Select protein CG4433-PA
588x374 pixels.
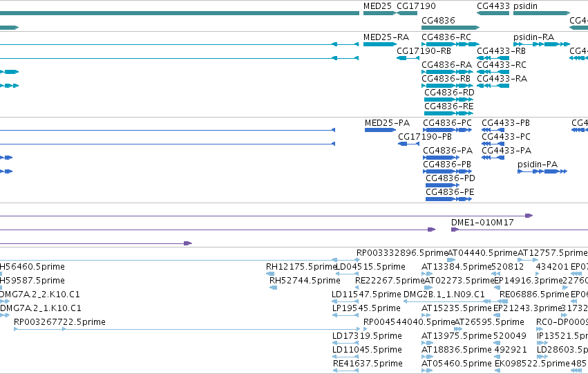tap(506, 151)
